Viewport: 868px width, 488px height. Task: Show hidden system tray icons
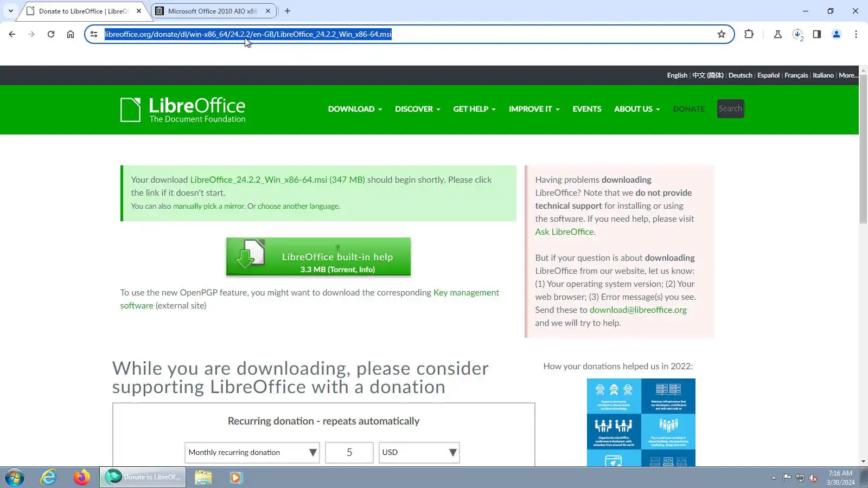click(x=774, y=478)
